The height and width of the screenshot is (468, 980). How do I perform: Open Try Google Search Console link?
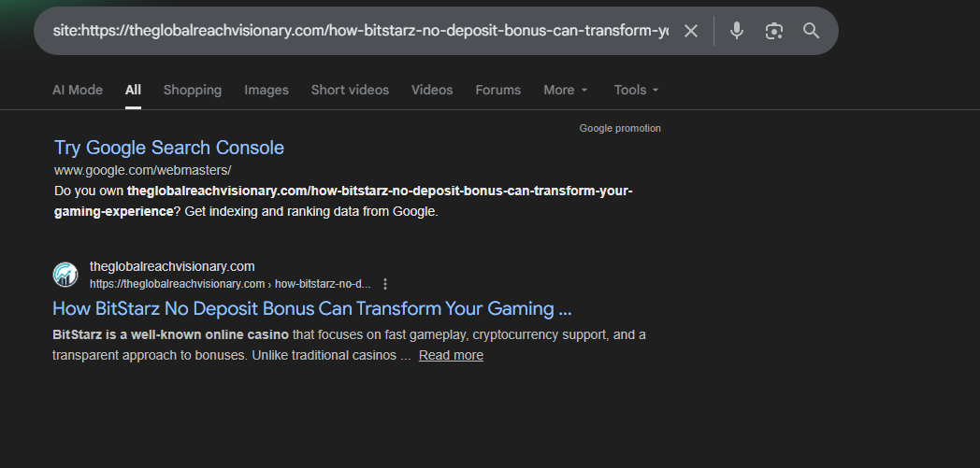(x=168, y=148)
